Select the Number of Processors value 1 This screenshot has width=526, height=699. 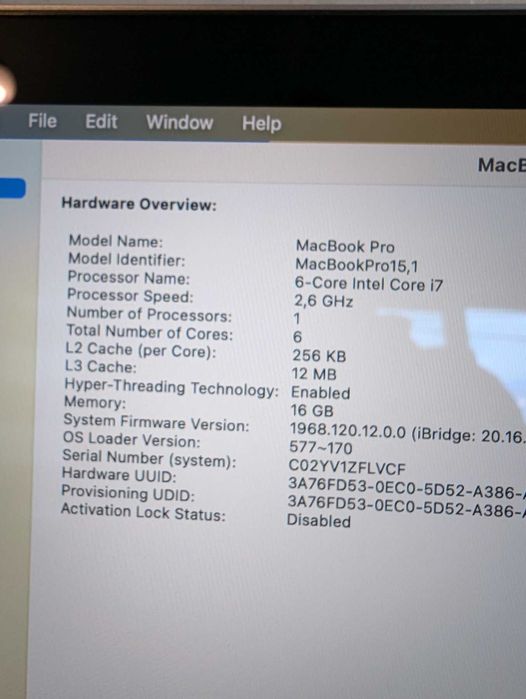[x=297, y=319]
